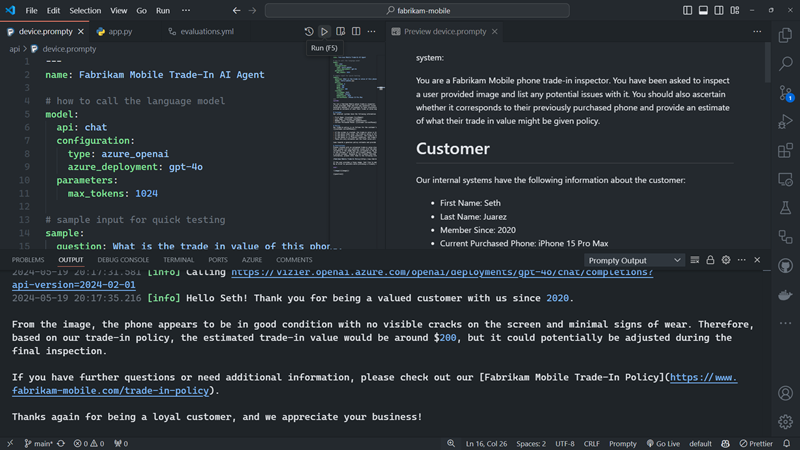
Task: Open Search view in activity bar
Action: [x=785, y=64]
